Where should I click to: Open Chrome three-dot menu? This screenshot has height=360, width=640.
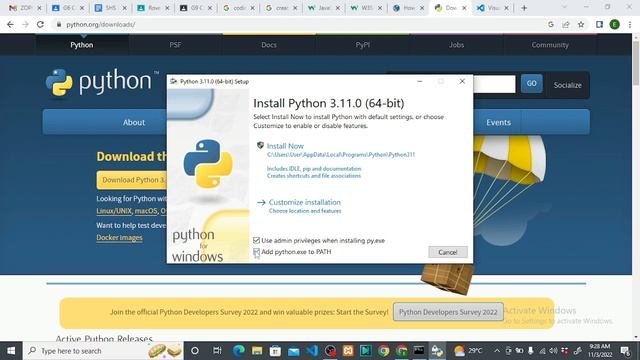pyautogui.click(x=630, y=24)
